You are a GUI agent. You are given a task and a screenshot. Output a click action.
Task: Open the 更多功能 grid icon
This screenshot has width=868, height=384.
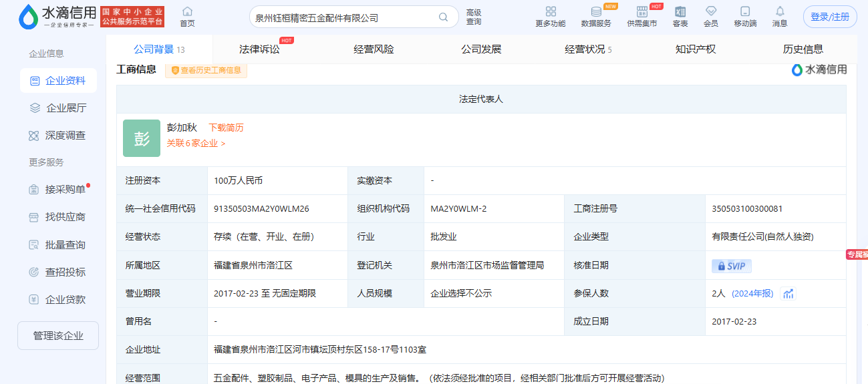(551, 12)
